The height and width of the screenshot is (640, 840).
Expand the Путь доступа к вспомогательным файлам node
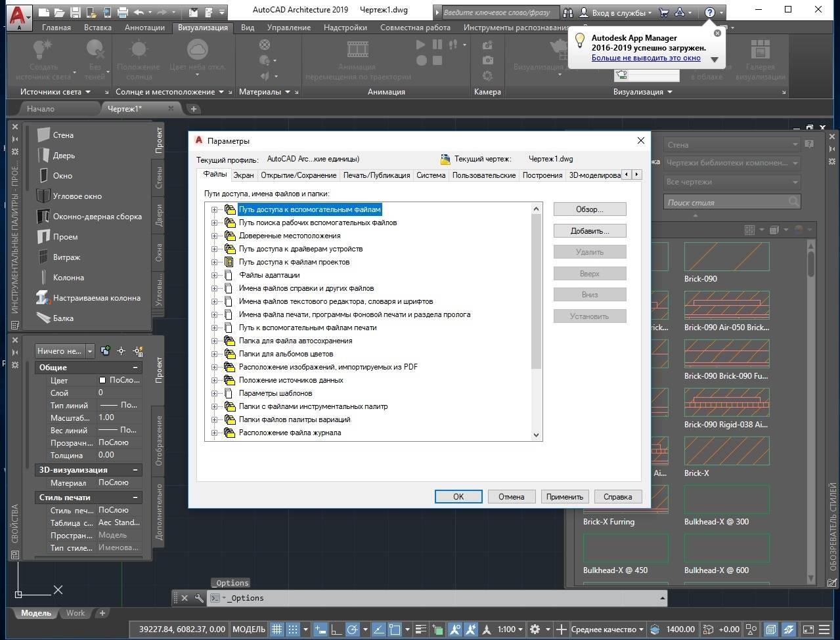(214, 209)
